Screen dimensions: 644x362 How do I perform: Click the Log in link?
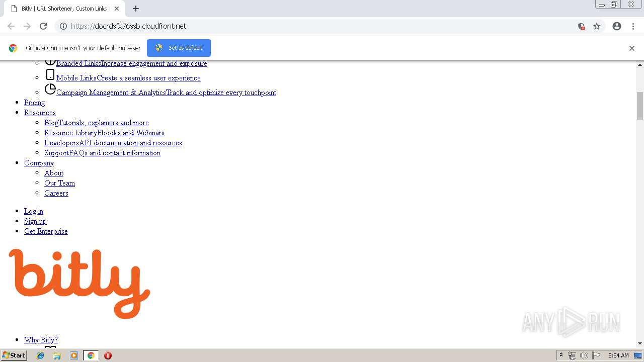click(x=34, y=211)
